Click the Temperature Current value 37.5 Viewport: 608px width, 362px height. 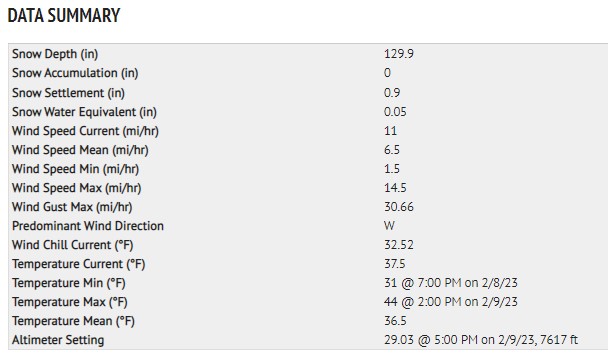click(394, 264)
